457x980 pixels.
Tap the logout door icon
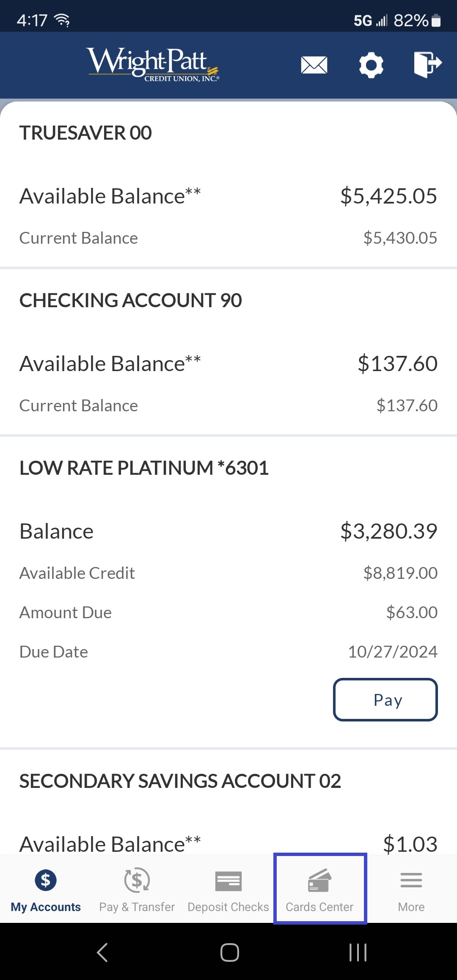point(428,65)
